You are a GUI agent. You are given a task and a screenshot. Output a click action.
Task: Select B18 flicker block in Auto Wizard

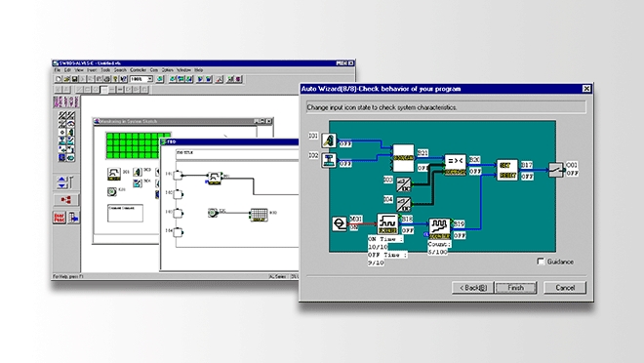coord(387,224)
